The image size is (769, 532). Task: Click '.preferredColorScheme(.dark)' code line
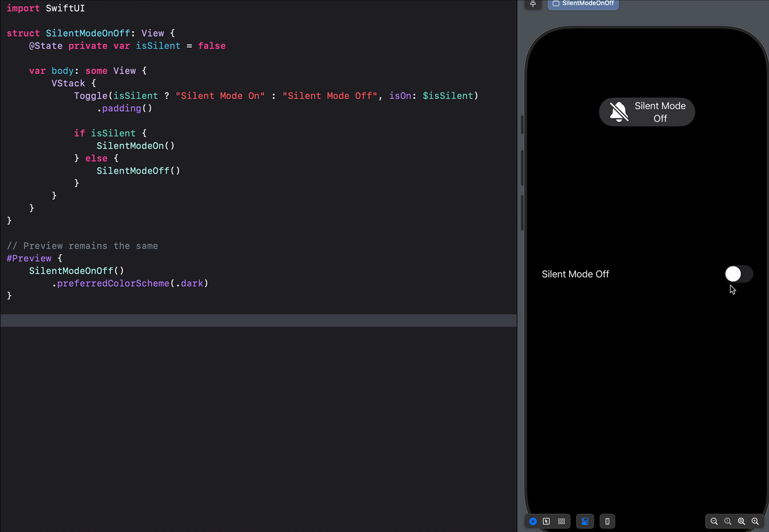(x=130, y=284)
